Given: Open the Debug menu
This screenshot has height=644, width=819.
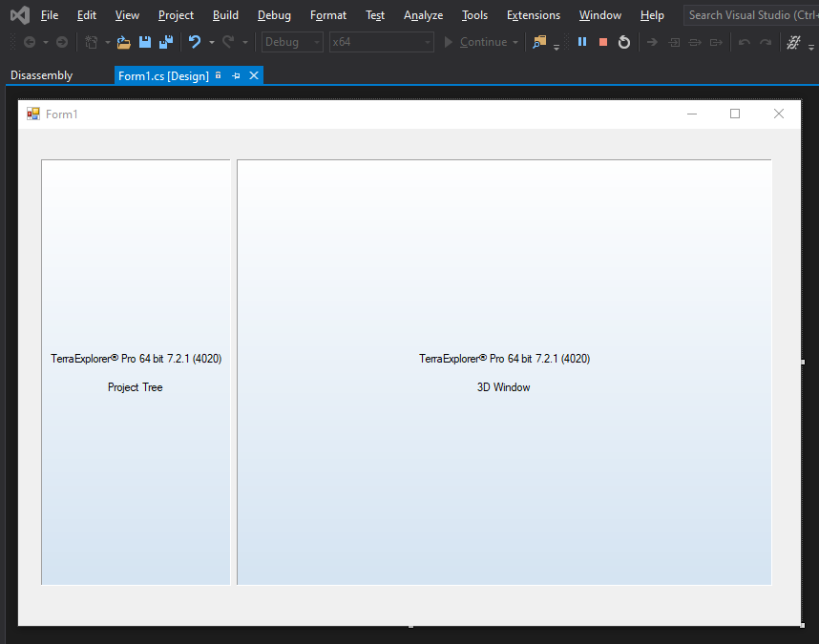Looking at the screenshot, I should tap(274, 15).
